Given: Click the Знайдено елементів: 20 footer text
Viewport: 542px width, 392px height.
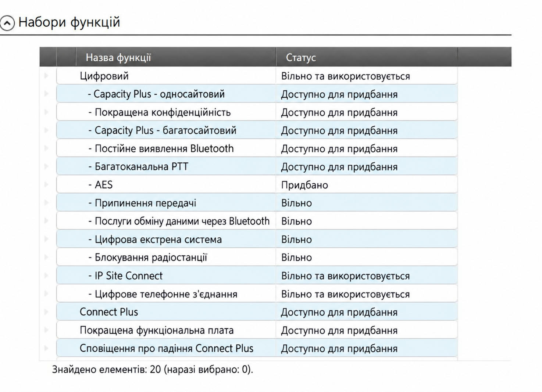Looking at the screenshot, I should click(152, 369).
